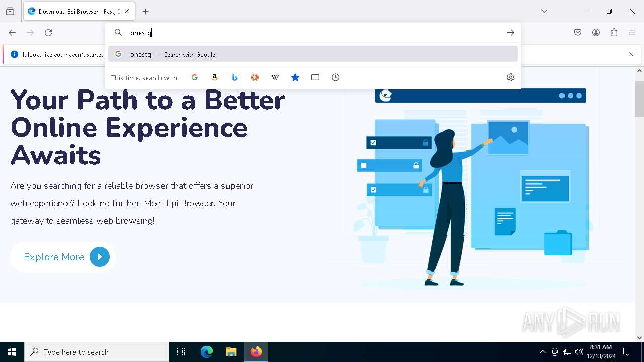Launch Microsoft Edge from taskbar
644x362 pixels.
coord(207,352)
